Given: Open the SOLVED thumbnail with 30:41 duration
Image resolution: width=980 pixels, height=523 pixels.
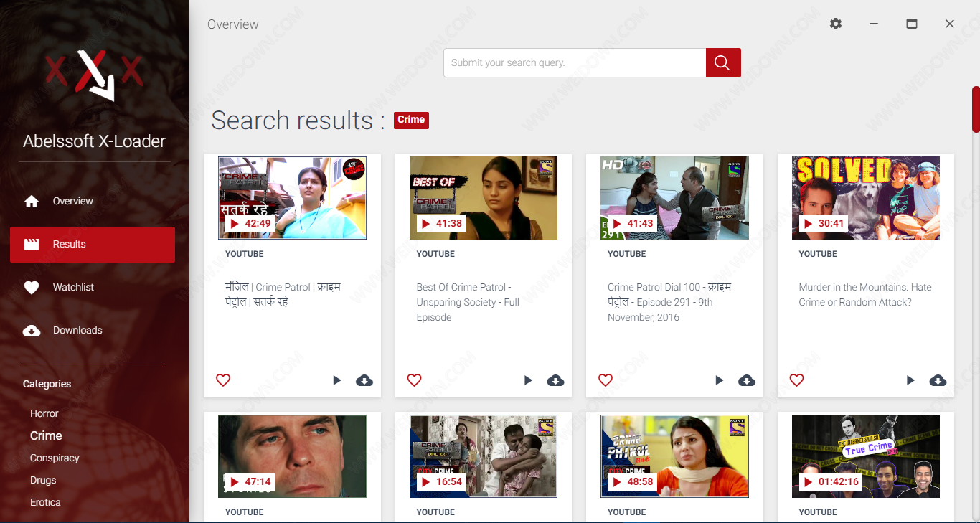Looking at the screenshot, I should (866, 198).
